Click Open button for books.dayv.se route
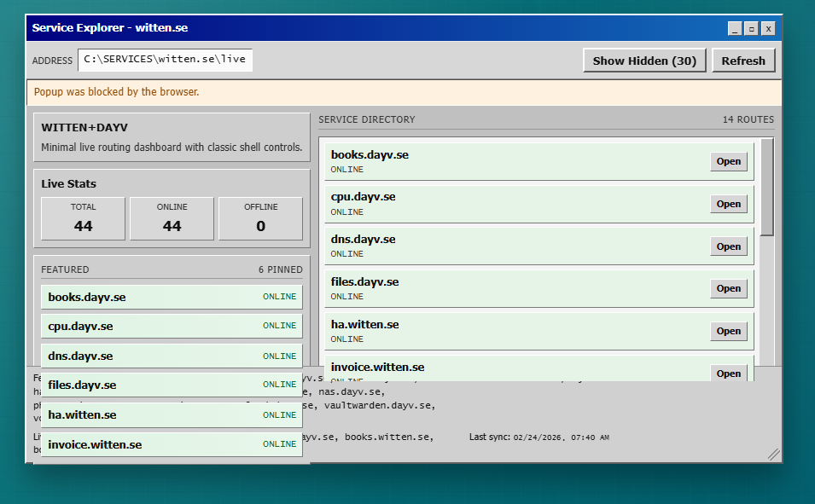815x504 pixels. [x=728, y=161]
